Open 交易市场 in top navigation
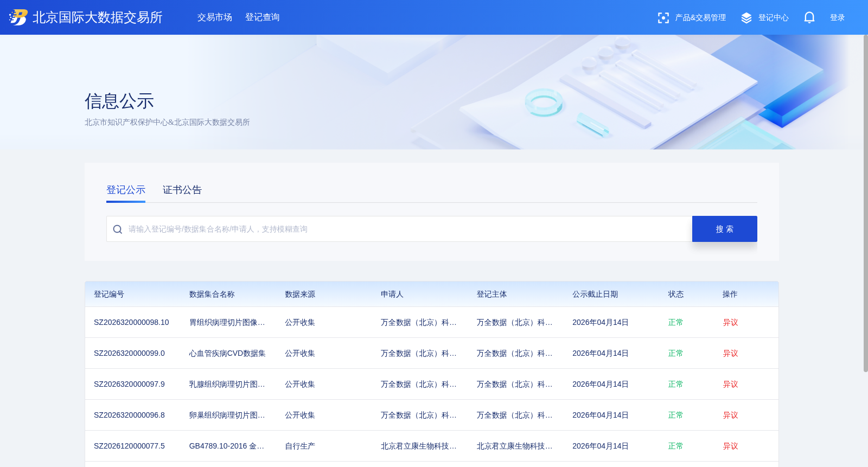 click(x=215, y=17)
